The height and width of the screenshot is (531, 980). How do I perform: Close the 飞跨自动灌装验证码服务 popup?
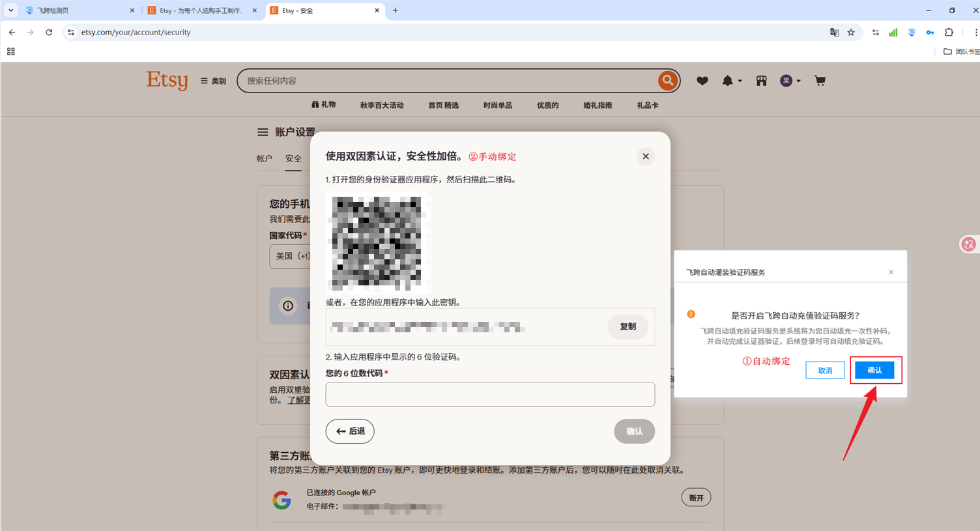[891, 272]
